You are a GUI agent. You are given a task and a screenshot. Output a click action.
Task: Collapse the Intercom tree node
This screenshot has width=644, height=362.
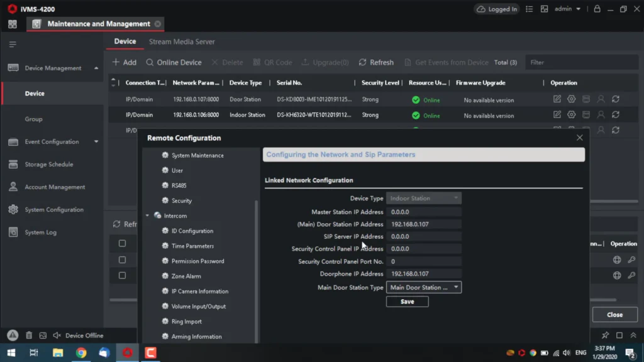pos(147,216)
